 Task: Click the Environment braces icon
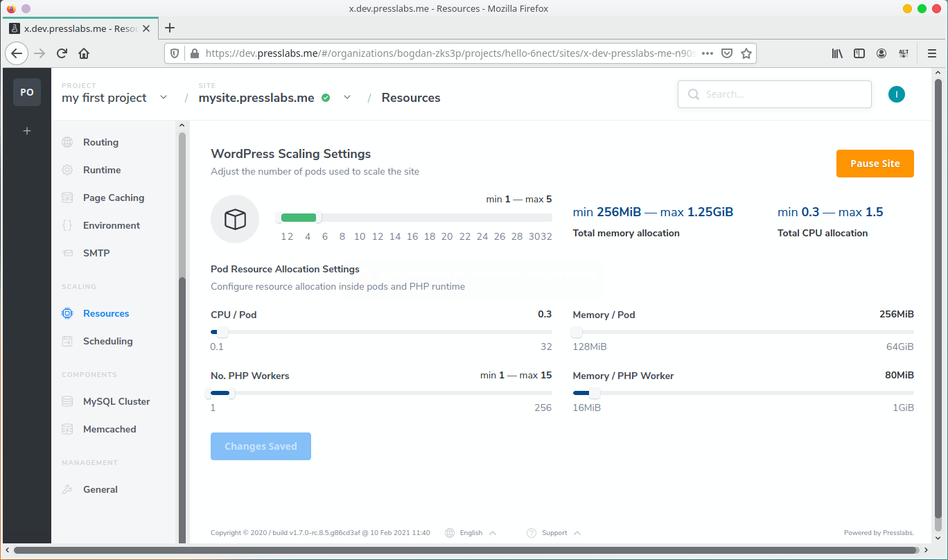point(67,225)
